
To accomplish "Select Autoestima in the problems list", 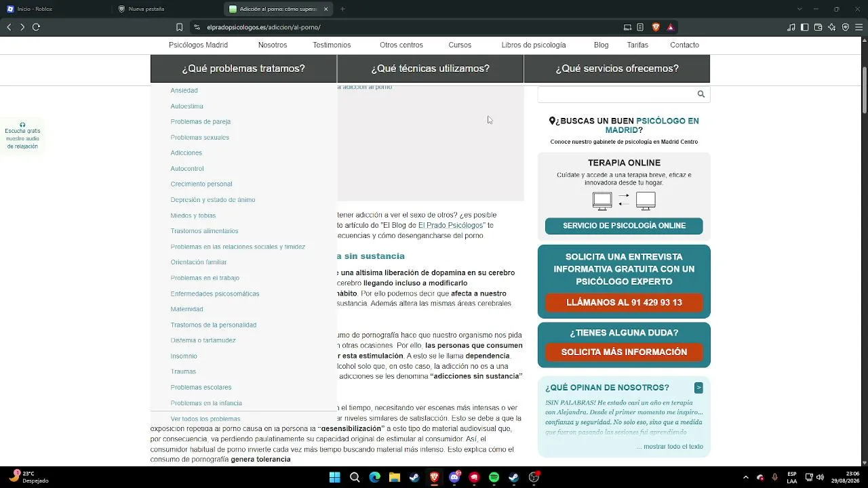I will pos(187,106).
